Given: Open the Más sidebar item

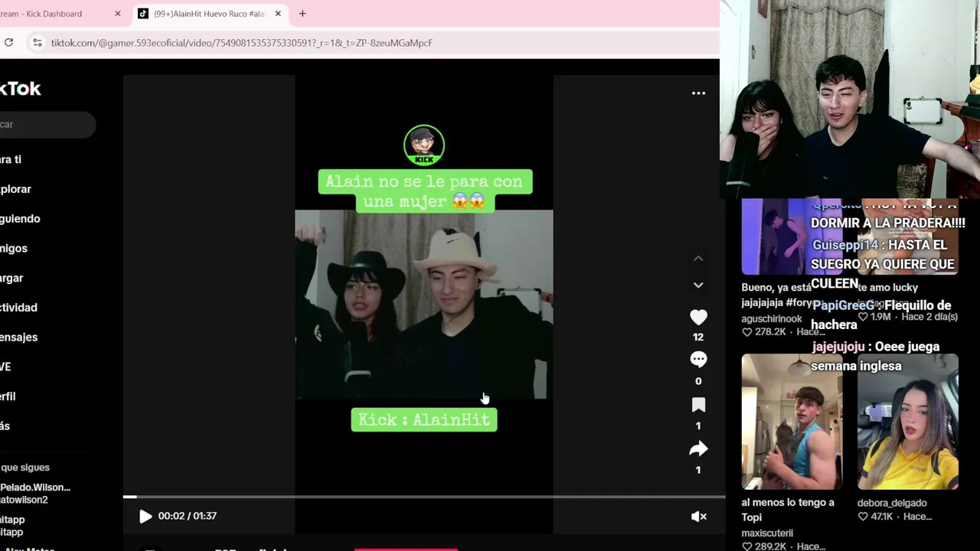Looking at the screenshot, I should coord(5,426).
